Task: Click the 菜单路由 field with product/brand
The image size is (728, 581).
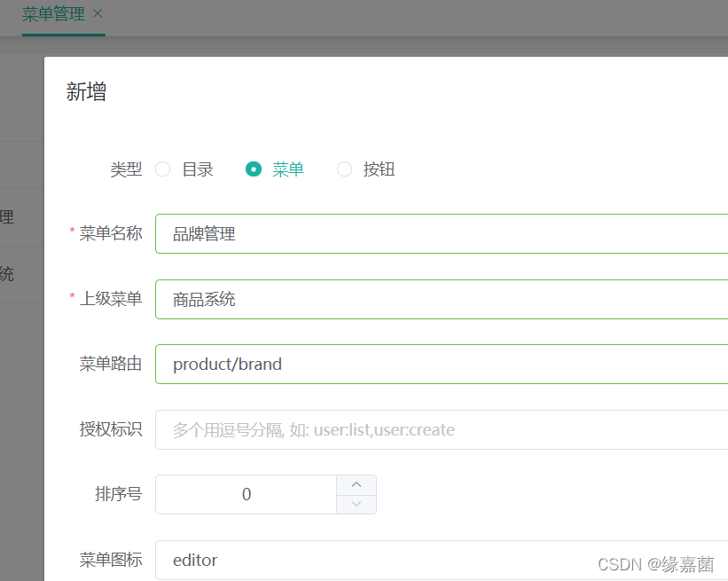Action: (x=442, y=364)
